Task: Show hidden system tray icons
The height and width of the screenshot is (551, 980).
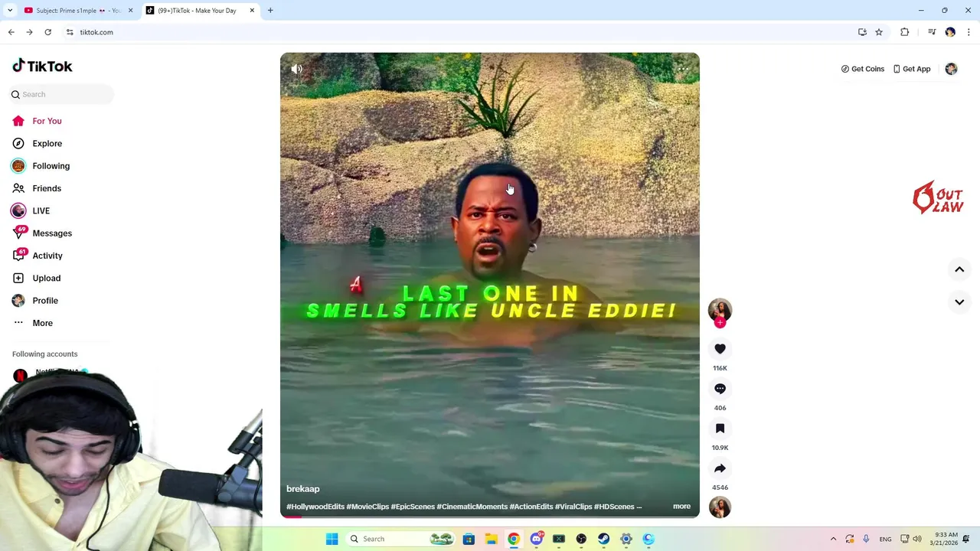Action: coord(833,539)
